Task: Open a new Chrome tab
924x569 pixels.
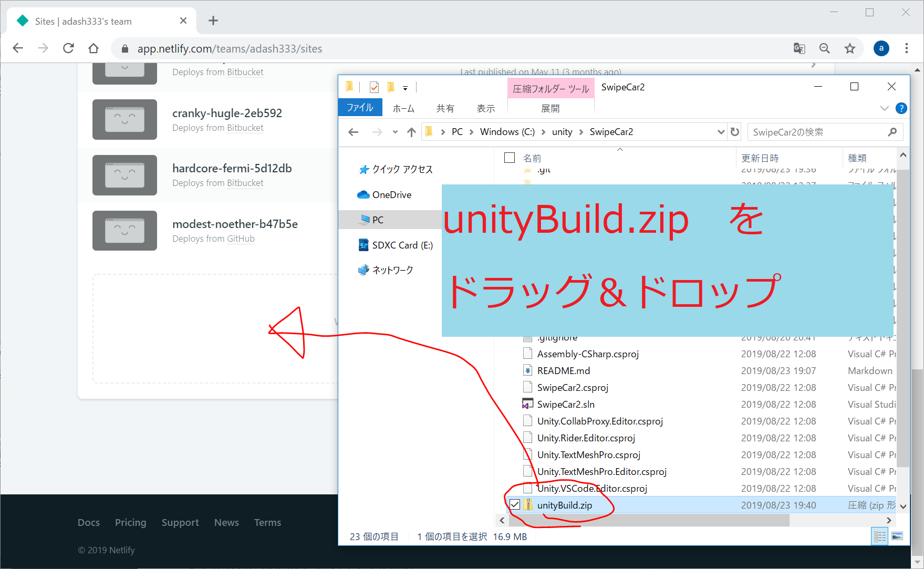Action: pyautogui.click(x=213, y=21)
